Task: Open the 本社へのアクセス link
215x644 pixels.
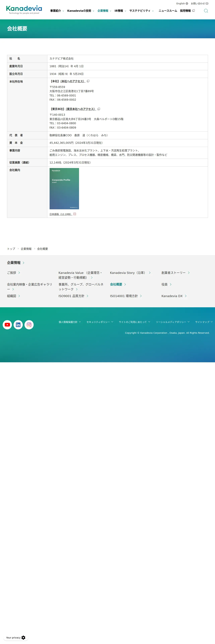Action: coord(73,81)
